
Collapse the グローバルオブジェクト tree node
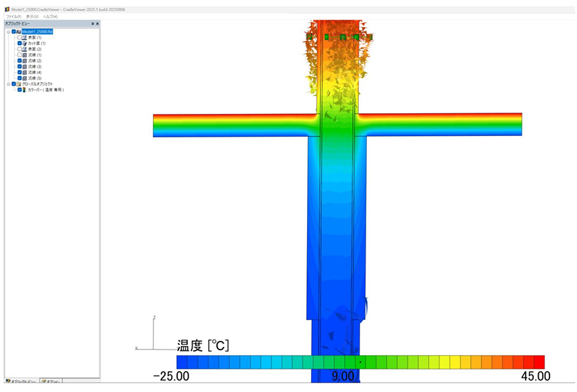click(x=8, y=84)
